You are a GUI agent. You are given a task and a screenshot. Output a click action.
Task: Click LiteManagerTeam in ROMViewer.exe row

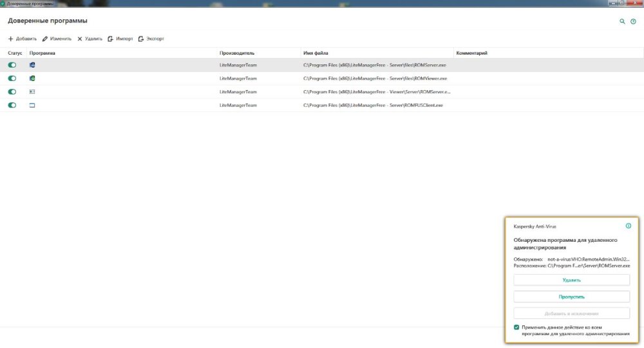coord(238,78)
